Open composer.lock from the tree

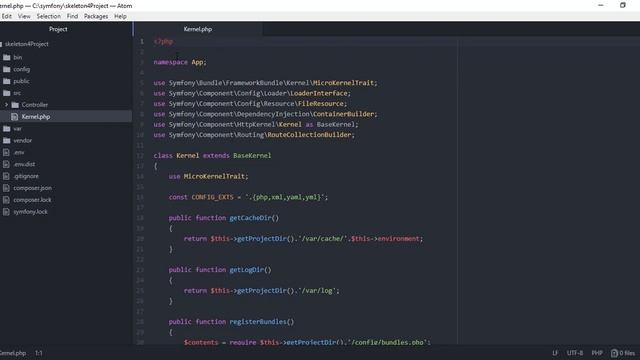tap(32, 200)
